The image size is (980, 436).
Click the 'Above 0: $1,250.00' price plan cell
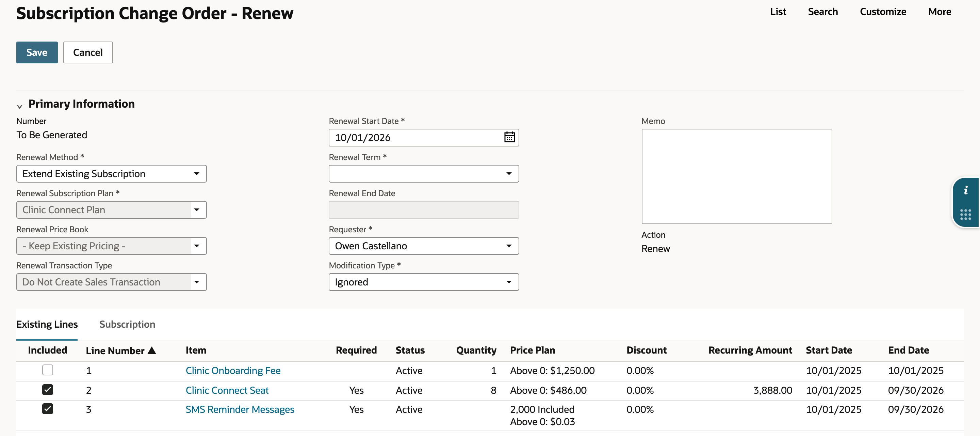point(552,371)
